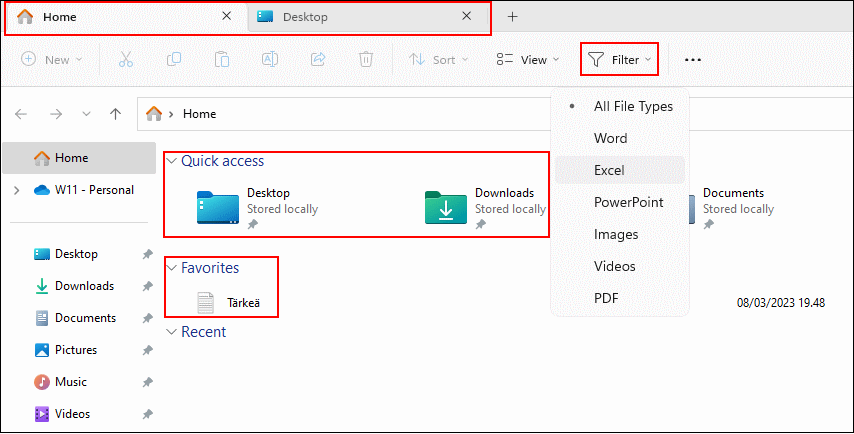Click the Home icon in address bar
This screenshot has width=854, height=434.
154,113
